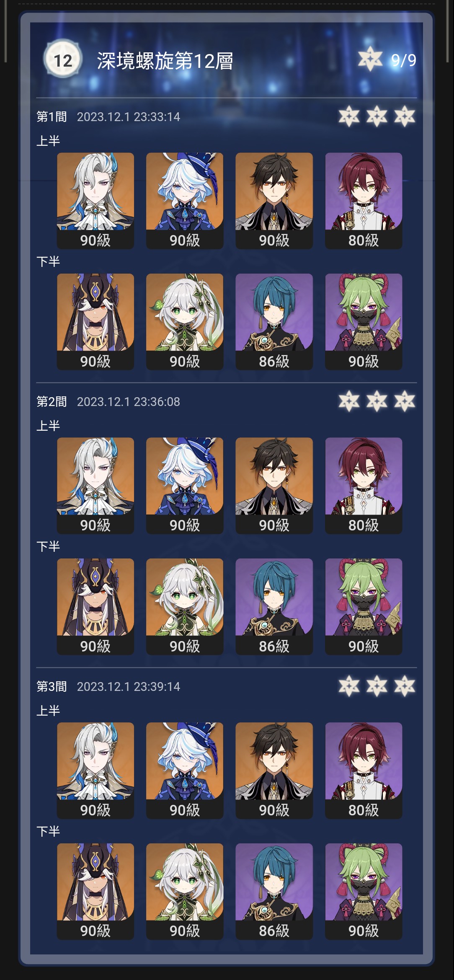Select Cyno portrait in chamber 2 second half

click(x=95, y=607)
